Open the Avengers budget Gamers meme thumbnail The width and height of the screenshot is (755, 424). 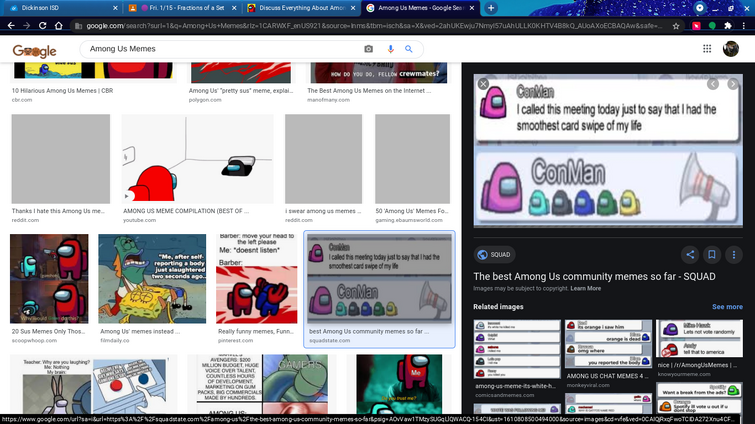(262, 384)
